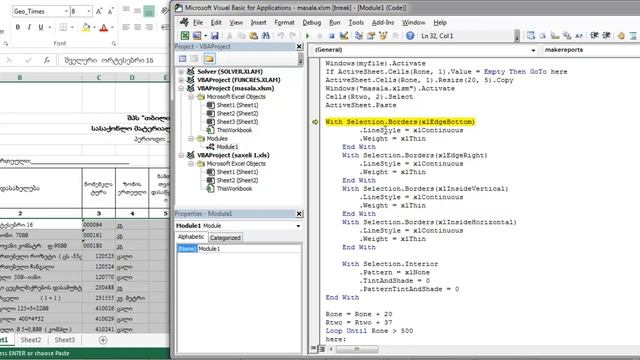Expand Solver (SOLVER.XLAM) project node
This screenshot has width=640, height=360.
tap(181, 71)
